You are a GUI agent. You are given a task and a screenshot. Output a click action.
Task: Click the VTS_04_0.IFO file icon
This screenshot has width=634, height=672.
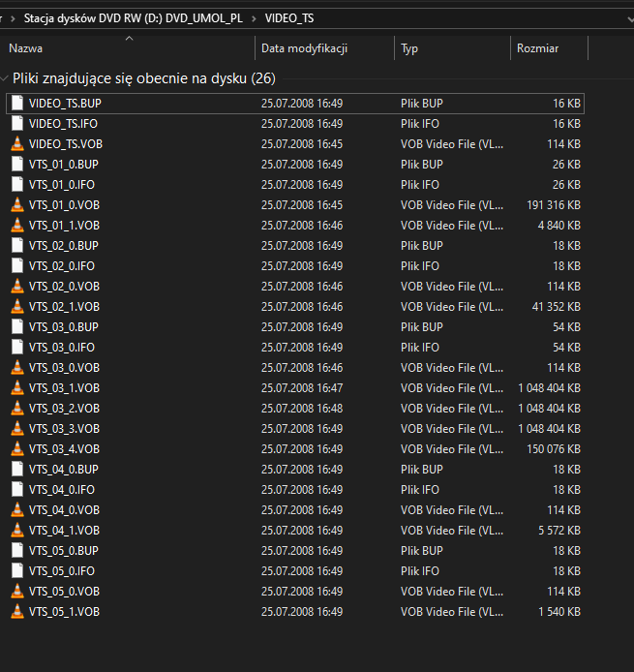tap(17, 489)
